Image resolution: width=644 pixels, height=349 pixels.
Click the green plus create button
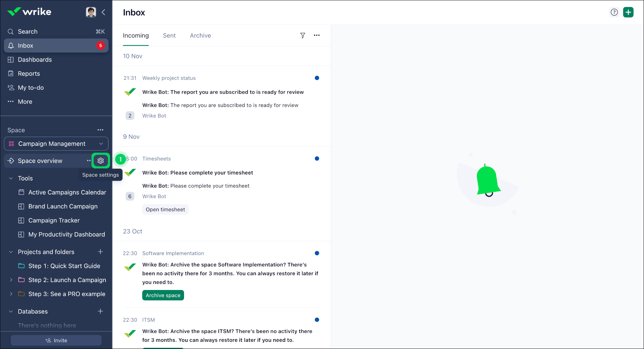pos(628,13)
